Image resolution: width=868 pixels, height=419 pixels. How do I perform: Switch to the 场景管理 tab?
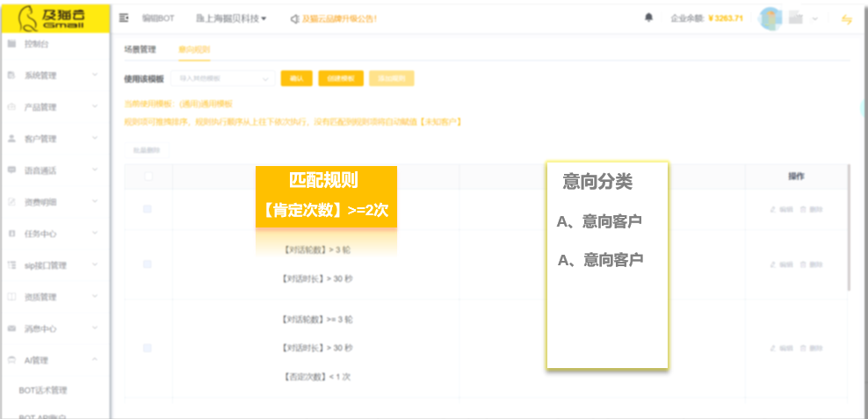tap(140, 49)
